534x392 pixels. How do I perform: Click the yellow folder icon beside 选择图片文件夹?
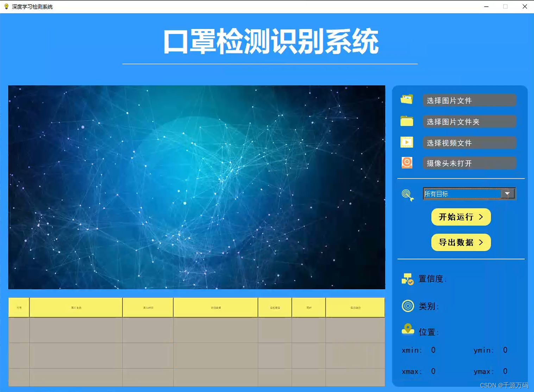(x=407, y=121)
